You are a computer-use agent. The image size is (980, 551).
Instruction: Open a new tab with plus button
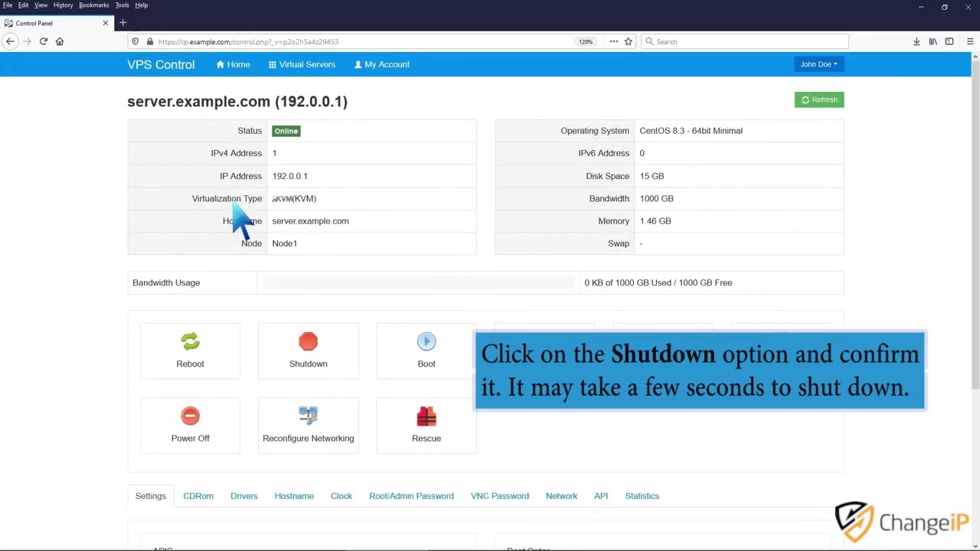[x=122, y=23]
